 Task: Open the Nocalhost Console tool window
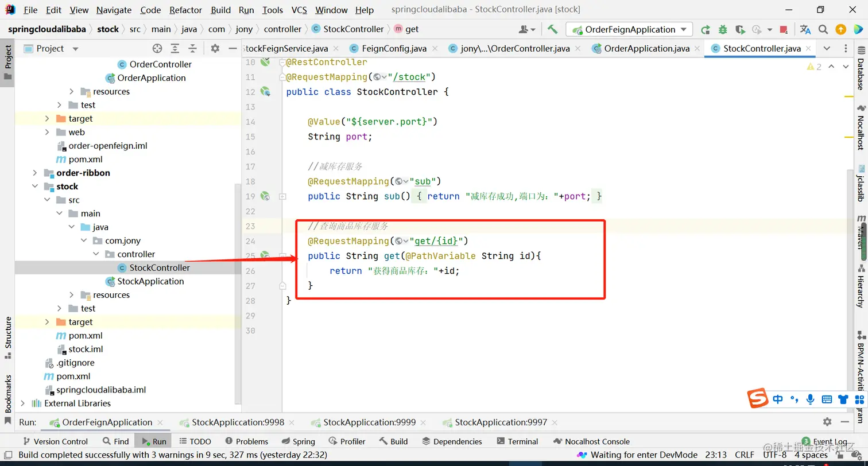(591, 441)
